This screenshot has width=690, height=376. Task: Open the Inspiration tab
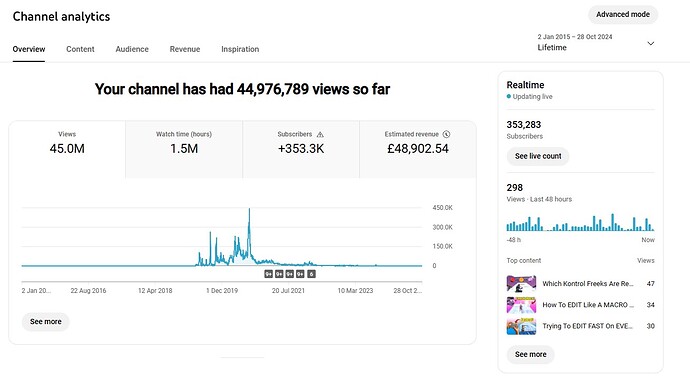pos(240,49)
